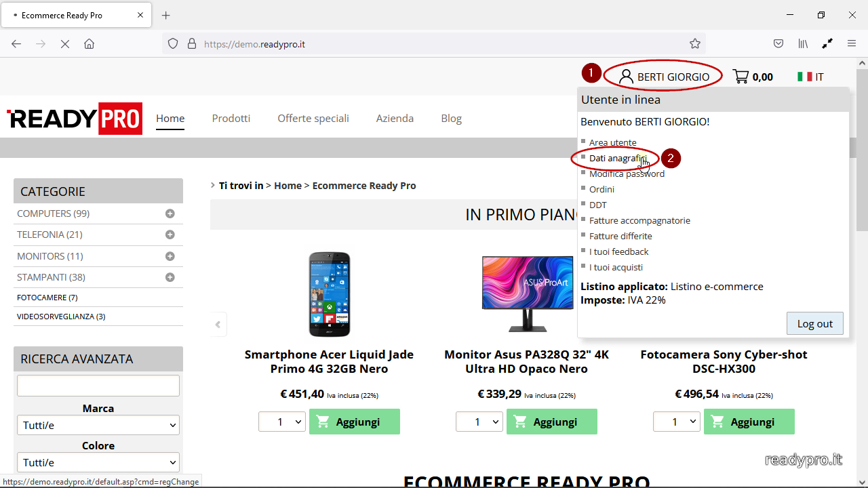Click the Italian flag language icon

pyautogui.click(x=805, y=77)
